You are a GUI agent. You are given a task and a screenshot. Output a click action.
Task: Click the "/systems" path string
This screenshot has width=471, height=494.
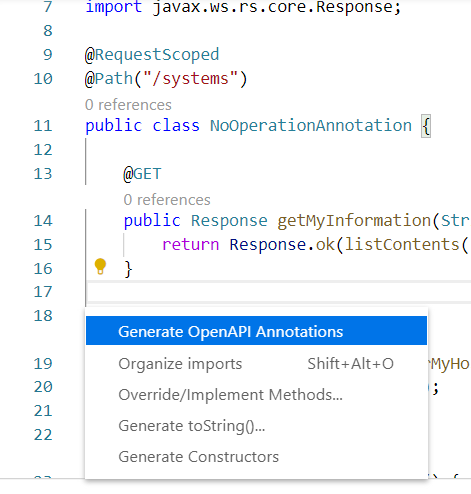(x=190, y=79)
